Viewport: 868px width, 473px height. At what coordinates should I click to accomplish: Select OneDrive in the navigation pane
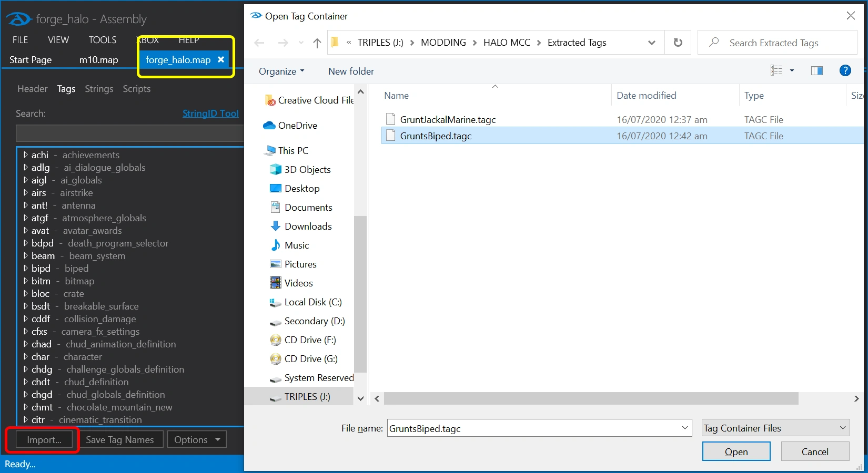point(290,125)
